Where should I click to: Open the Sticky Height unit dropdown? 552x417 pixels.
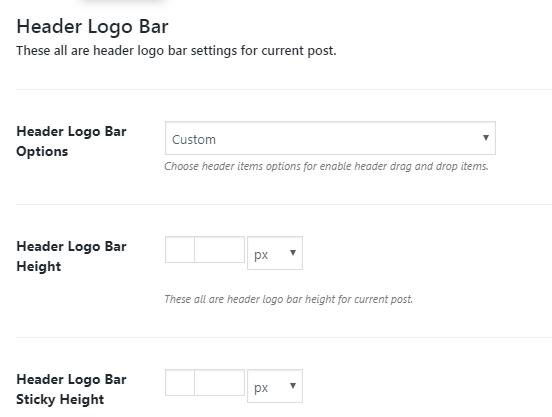pyautogui.click(x=275, y=386)
